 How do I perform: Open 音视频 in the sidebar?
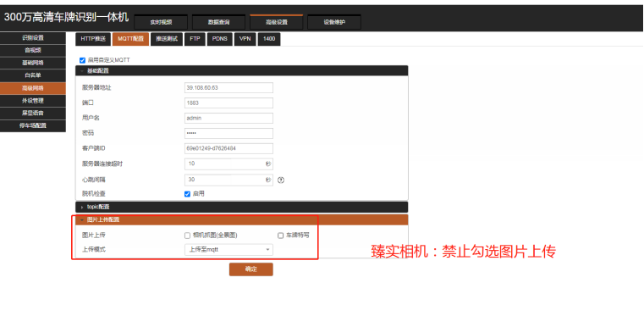pyautogui.click(x=33, y=51)
